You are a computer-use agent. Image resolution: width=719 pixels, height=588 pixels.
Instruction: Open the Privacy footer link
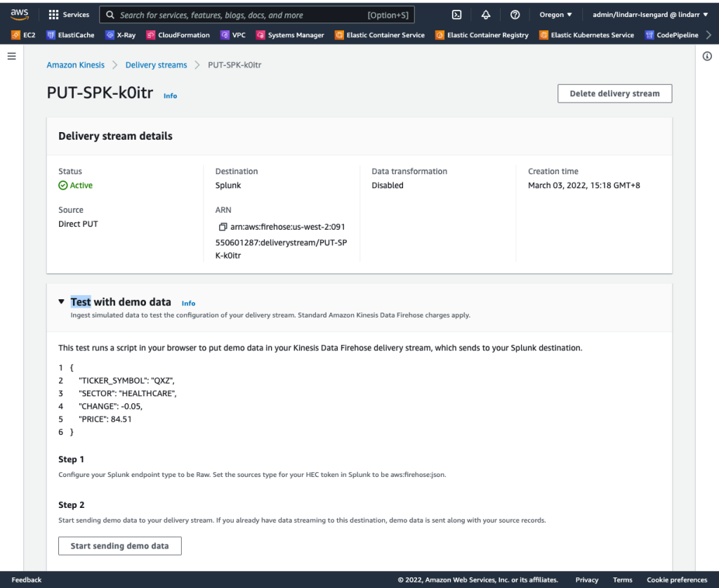[587, 580]
